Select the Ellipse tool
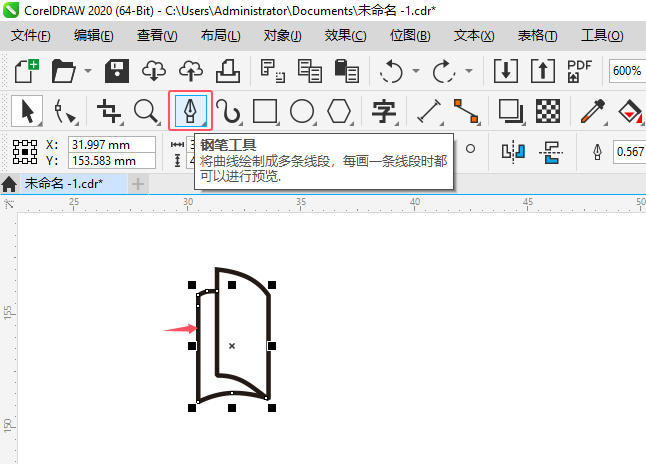 (302, 111)
